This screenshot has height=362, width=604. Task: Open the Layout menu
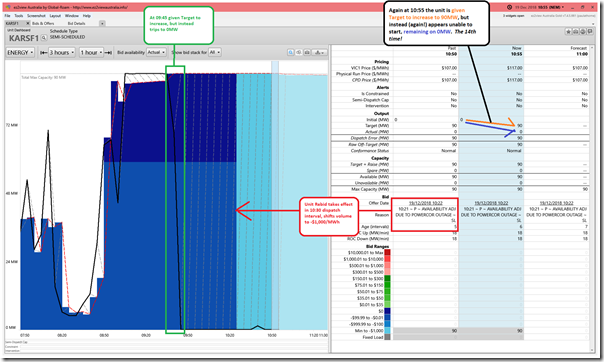[x=55, y=16]
